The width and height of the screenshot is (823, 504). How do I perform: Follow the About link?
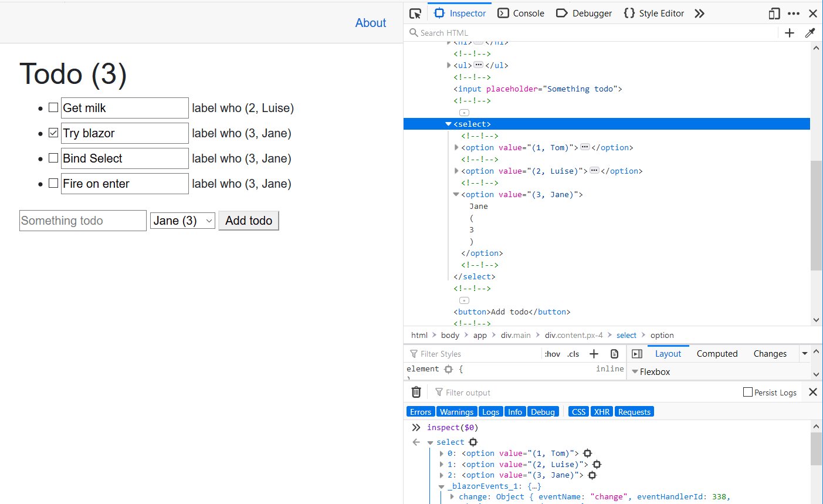pyautogui.click(x=371, y=23)
